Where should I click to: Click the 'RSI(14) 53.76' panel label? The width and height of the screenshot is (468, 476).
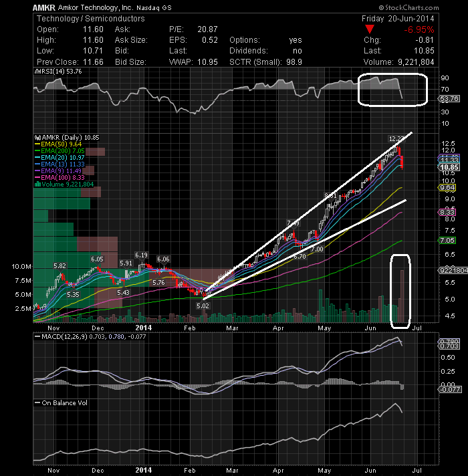[x=62, y=72]
